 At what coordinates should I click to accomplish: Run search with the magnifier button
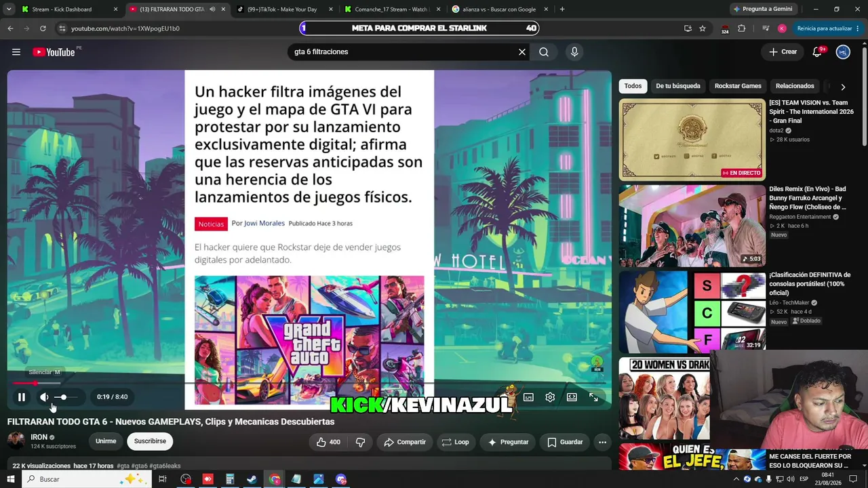click(x=544, y=52)
